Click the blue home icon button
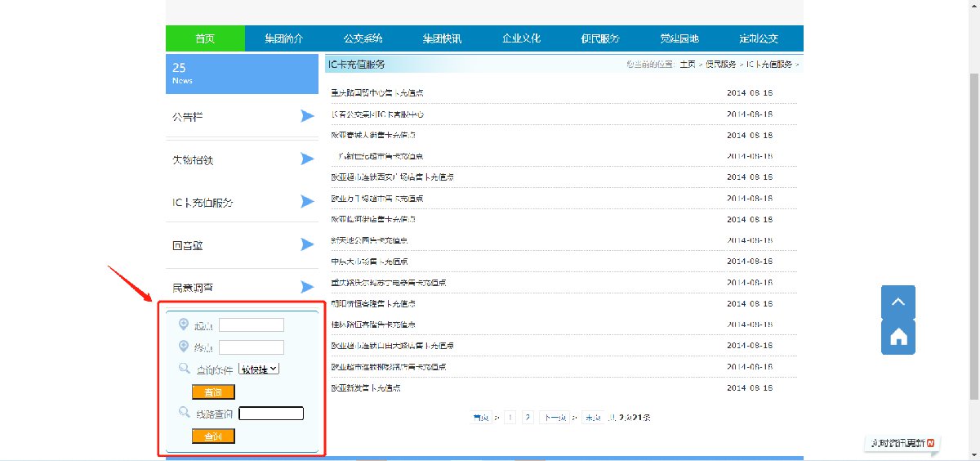980x461 pixels. coord(898,337)
